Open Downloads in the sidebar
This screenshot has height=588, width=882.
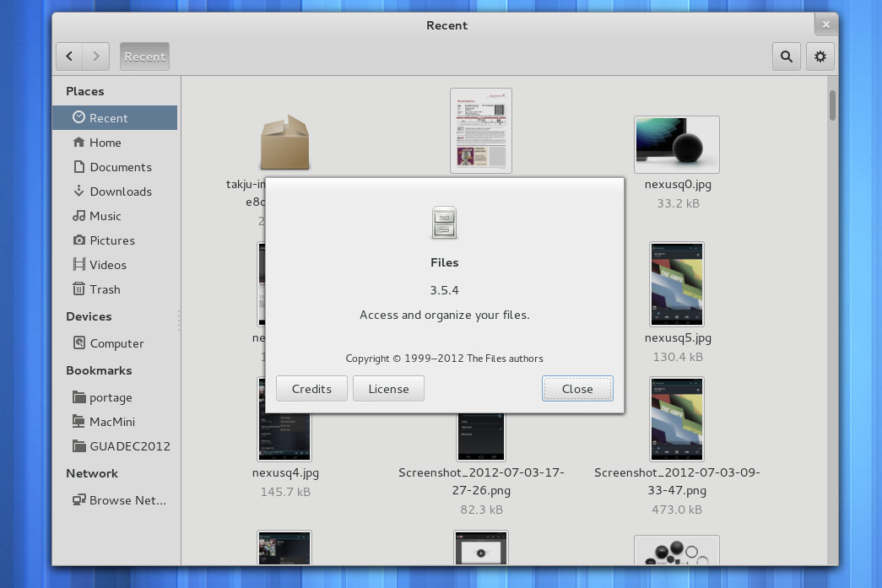coord(115,192)
